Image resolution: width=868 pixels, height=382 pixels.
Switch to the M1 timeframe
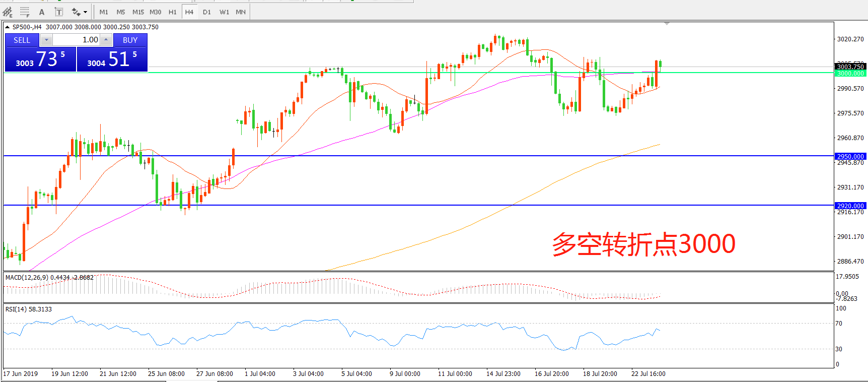(x=104, y=12)
